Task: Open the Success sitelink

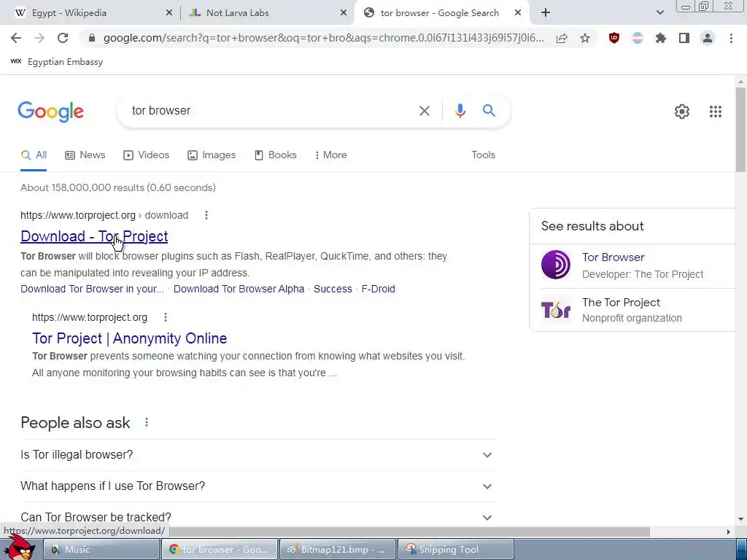Action: click(333, 289)
